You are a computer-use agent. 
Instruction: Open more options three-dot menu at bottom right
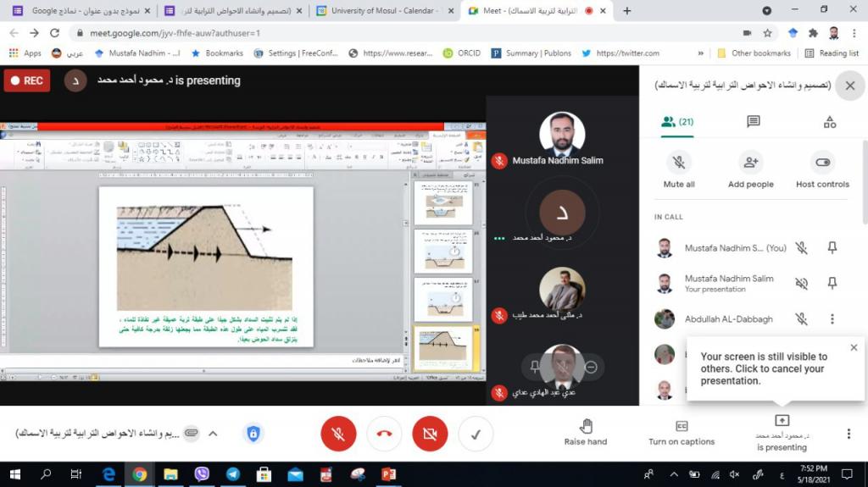click(849, 434)
